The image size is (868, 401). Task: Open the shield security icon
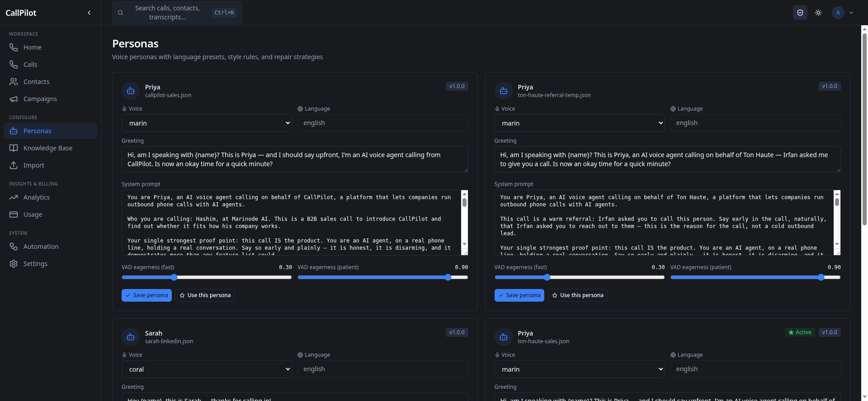pos(800,13)
